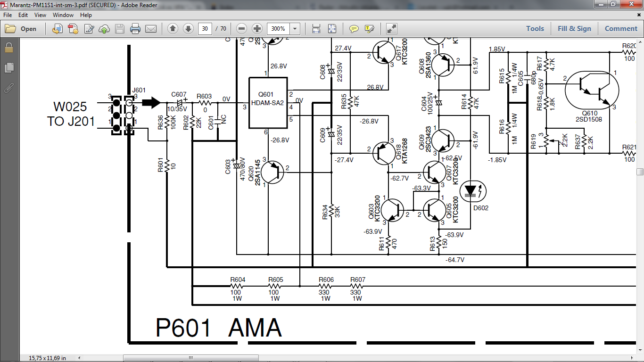Open the Window menu

click(x=63, y=15)
